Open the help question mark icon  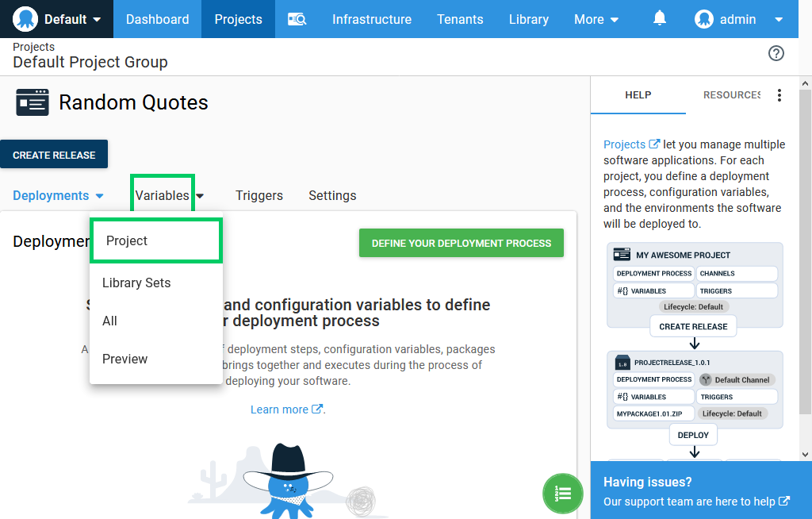[x=776, y=53]
